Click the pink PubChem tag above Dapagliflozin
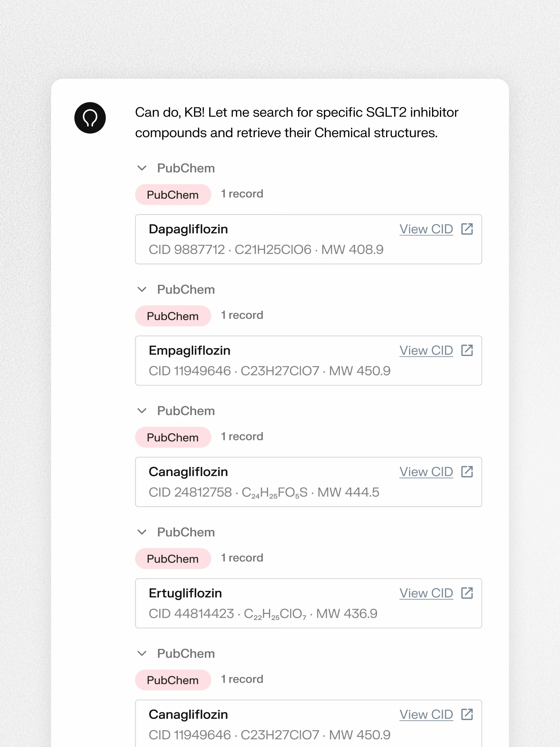 coord(173,194)
